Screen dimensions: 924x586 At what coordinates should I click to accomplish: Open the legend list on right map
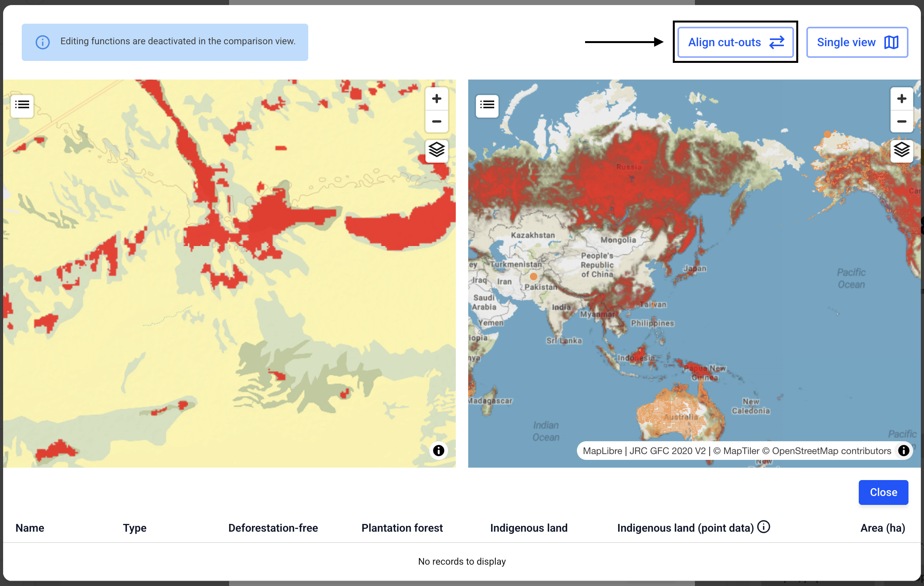pos(487,105)
